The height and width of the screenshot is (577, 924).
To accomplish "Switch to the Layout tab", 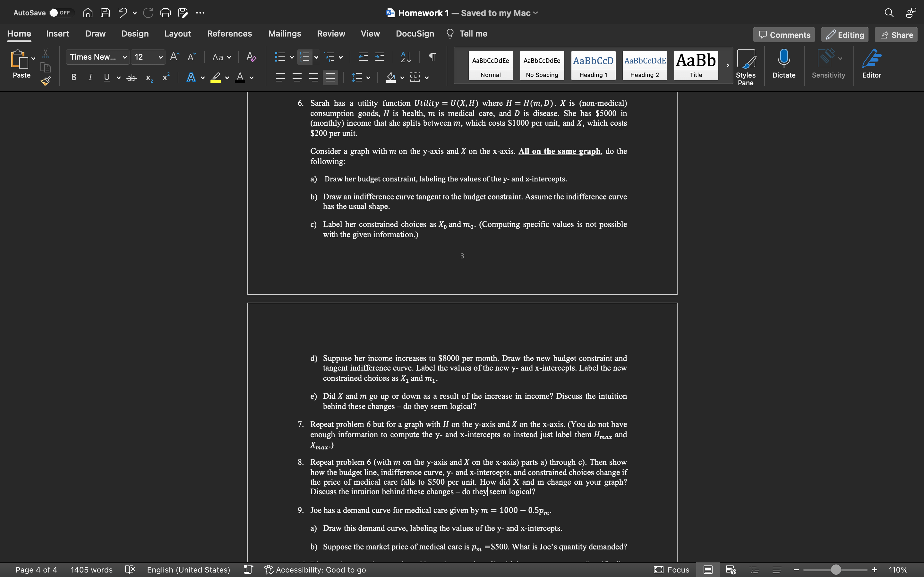I will [177, 34].
